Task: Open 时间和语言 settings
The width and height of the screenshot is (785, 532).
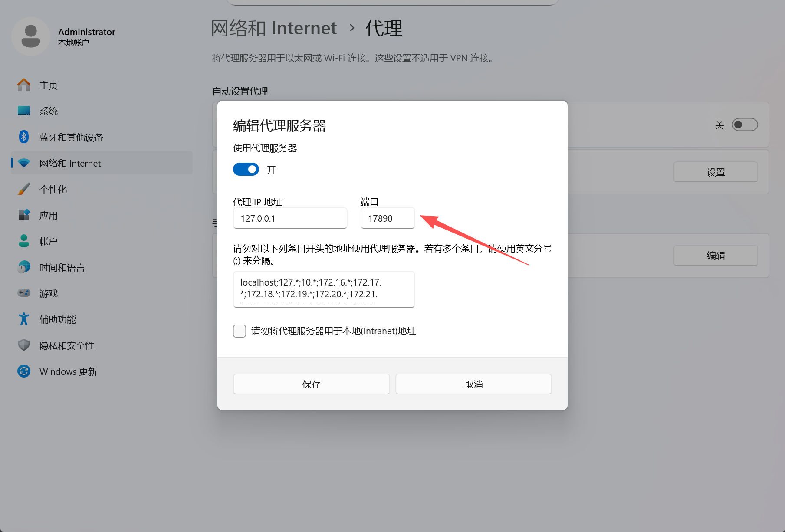Action: click(102, 267)
